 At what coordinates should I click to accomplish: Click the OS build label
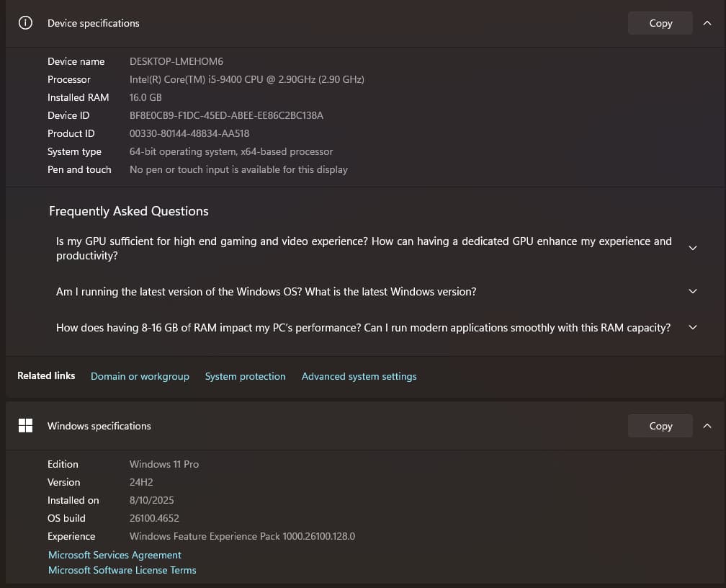[67, 518]
